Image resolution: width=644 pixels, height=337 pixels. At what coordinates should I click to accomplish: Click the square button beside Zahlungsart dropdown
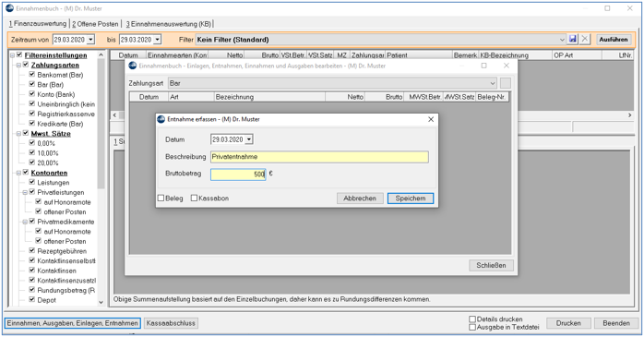[506, 83]
